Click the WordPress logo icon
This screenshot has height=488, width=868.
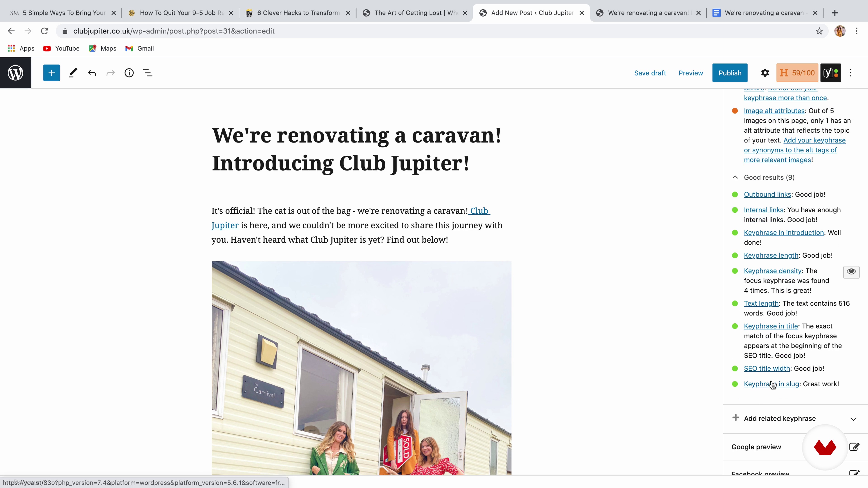click(16, 73)
